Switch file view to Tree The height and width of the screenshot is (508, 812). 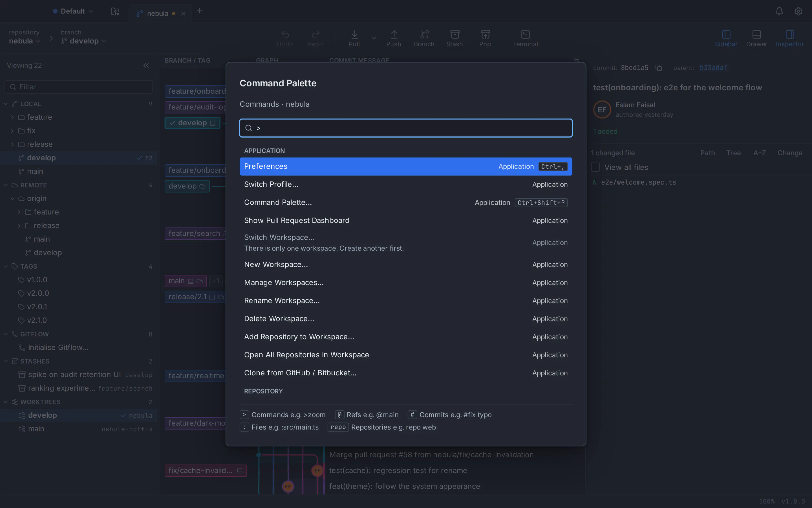point(733,153)
